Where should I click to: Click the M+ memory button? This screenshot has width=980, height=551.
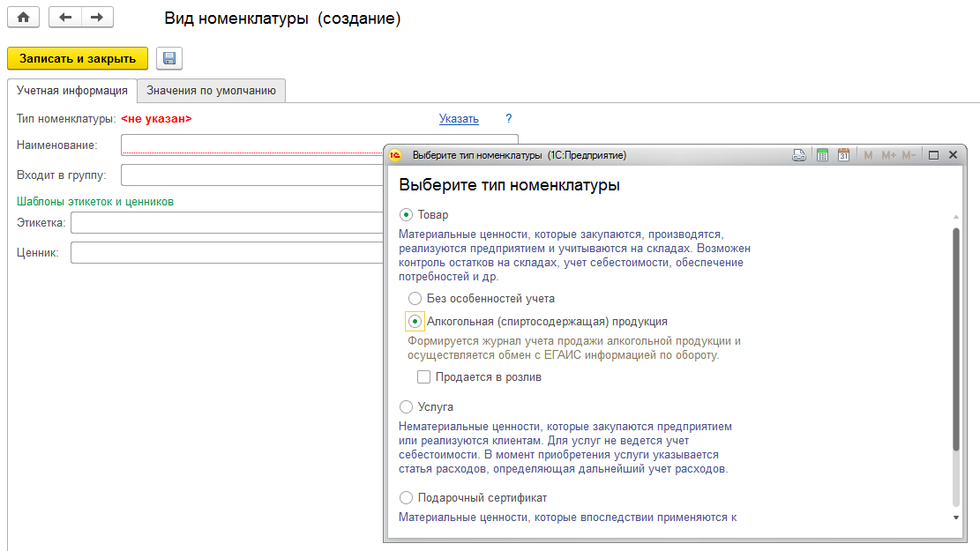pyautogui.click(x=887, y=155)
